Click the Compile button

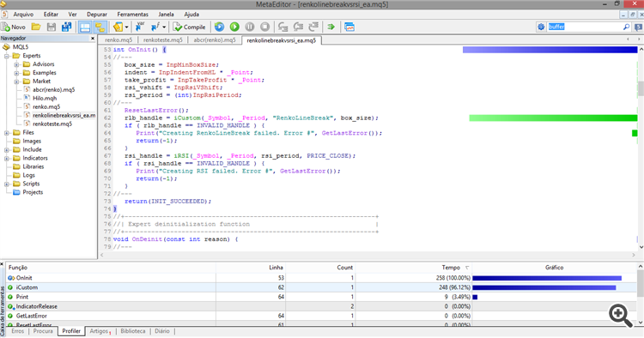coord(190,27)
